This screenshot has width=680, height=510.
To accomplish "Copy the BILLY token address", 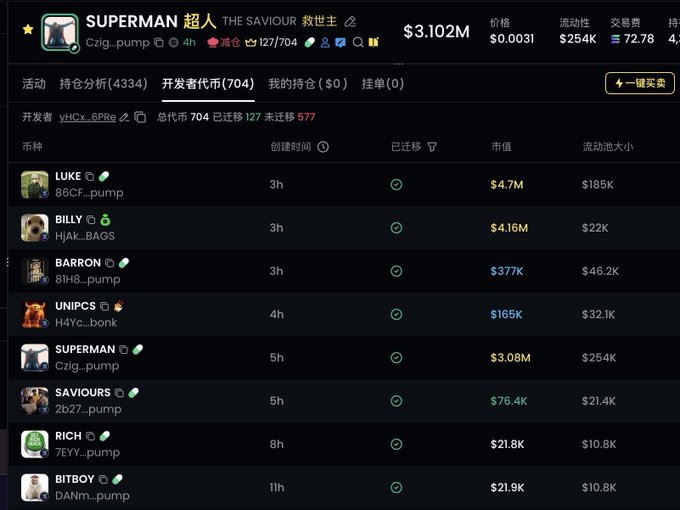I will [x=91, y=220].
